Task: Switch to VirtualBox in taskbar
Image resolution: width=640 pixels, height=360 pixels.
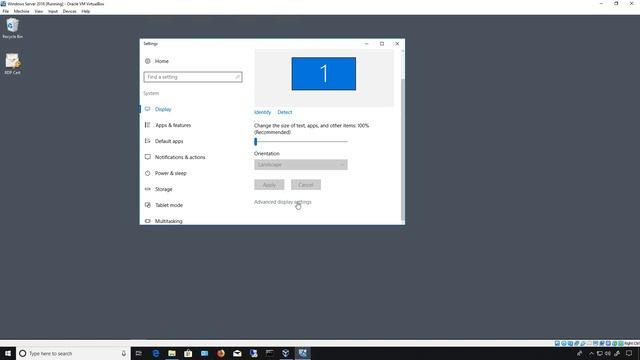Action: pyautogui.click(x=286, y=353)
